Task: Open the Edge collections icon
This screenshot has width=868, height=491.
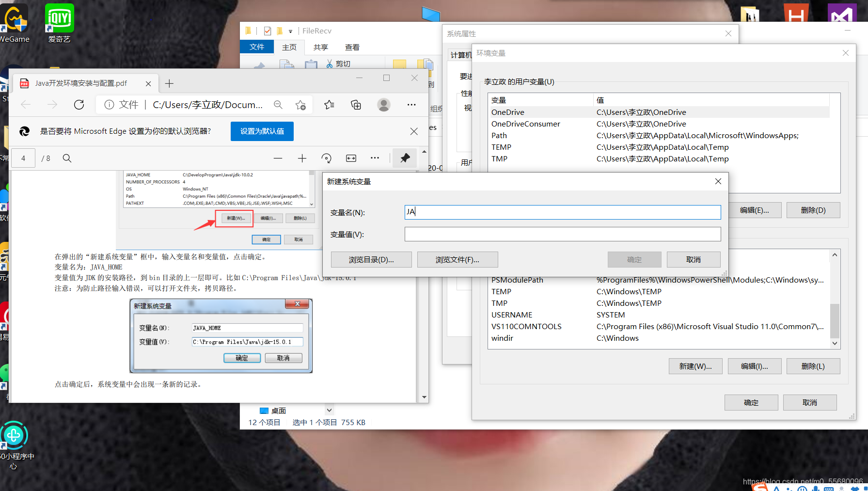Action: tap(356, 105)
